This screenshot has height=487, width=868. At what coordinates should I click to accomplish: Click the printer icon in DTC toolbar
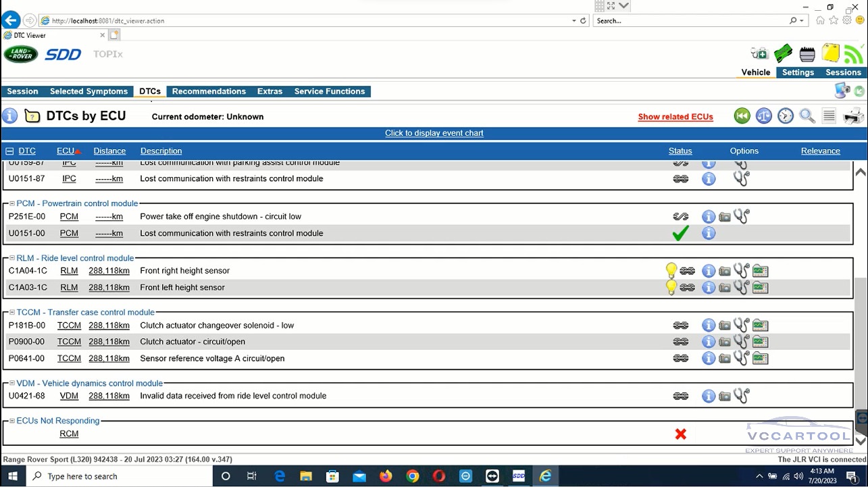[x=853, y=116]
